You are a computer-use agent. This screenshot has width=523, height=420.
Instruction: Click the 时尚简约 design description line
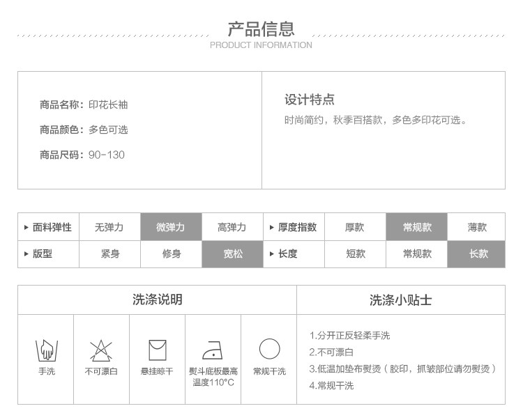pos(376,120)
